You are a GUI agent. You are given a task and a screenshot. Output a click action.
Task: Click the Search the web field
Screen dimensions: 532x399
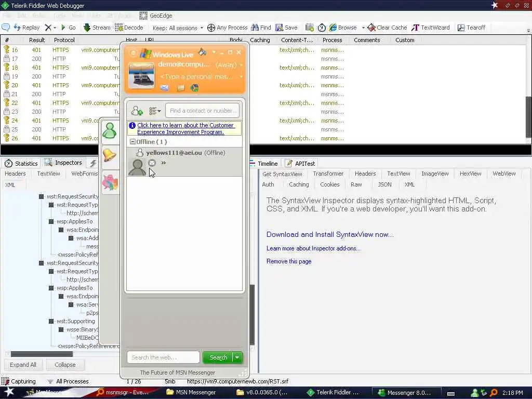coord(163,357)
